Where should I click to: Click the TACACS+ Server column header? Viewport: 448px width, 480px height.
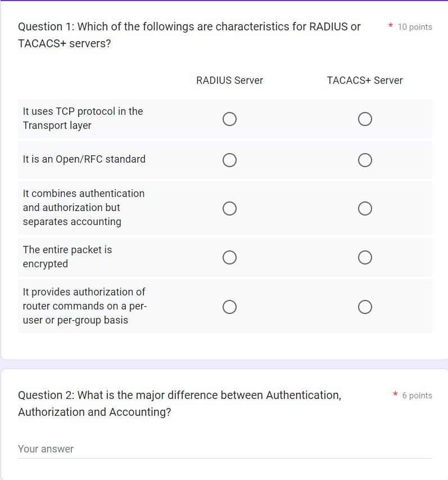[365, 80]
